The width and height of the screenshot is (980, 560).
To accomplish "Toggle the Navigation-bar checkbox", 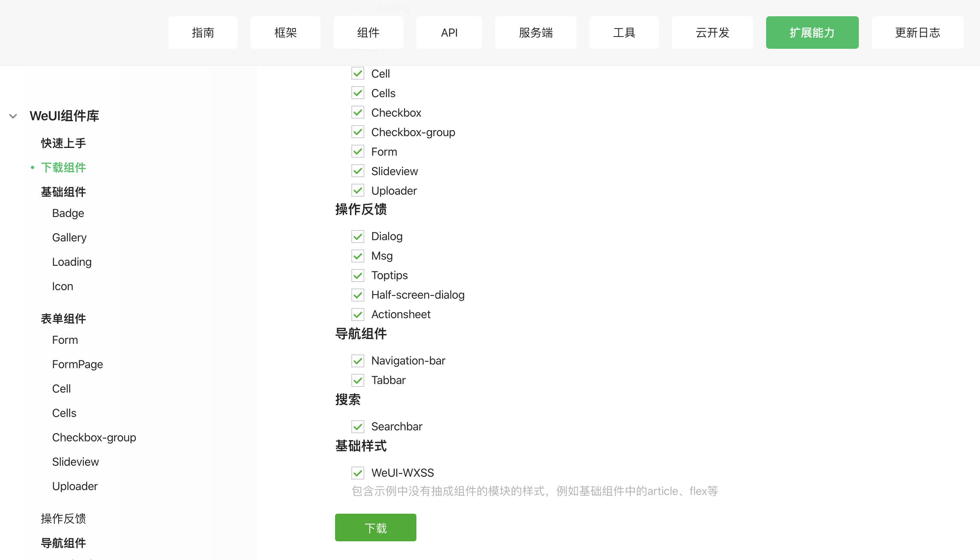I will (x=357, y=360).
